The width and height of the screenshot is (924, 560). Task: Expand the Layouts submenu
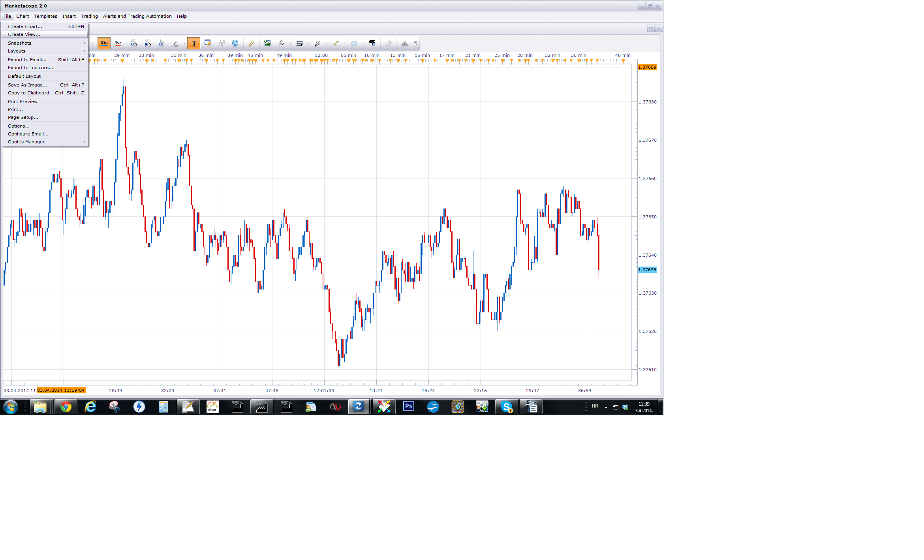click(x=45, y=51)
